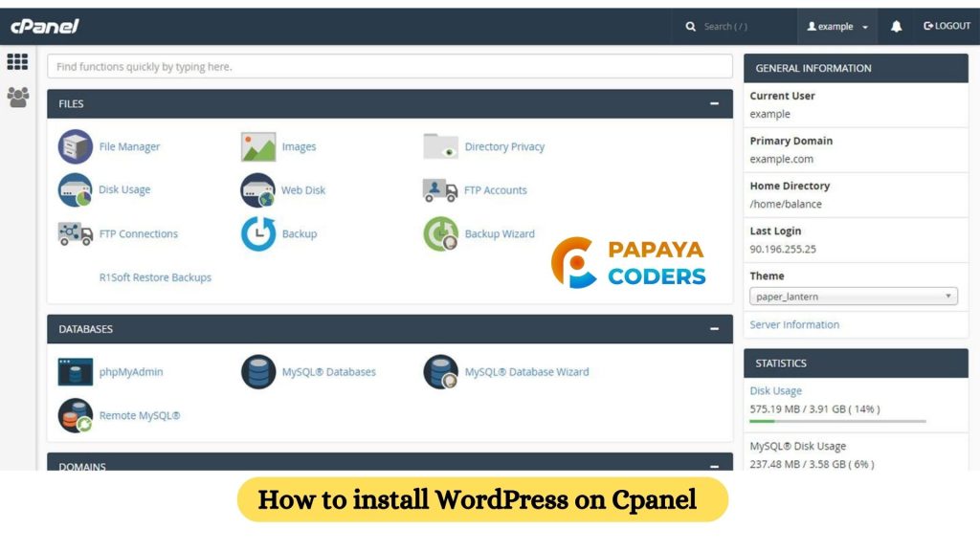Open the paper_lantern theme dropdown

[853, 297]
